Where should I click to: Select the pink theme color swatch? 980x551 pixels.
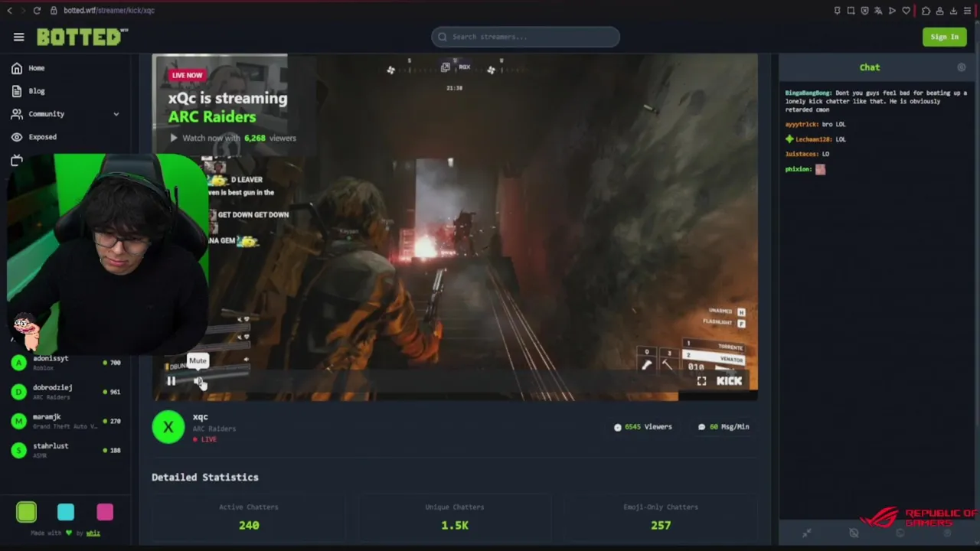105,512
